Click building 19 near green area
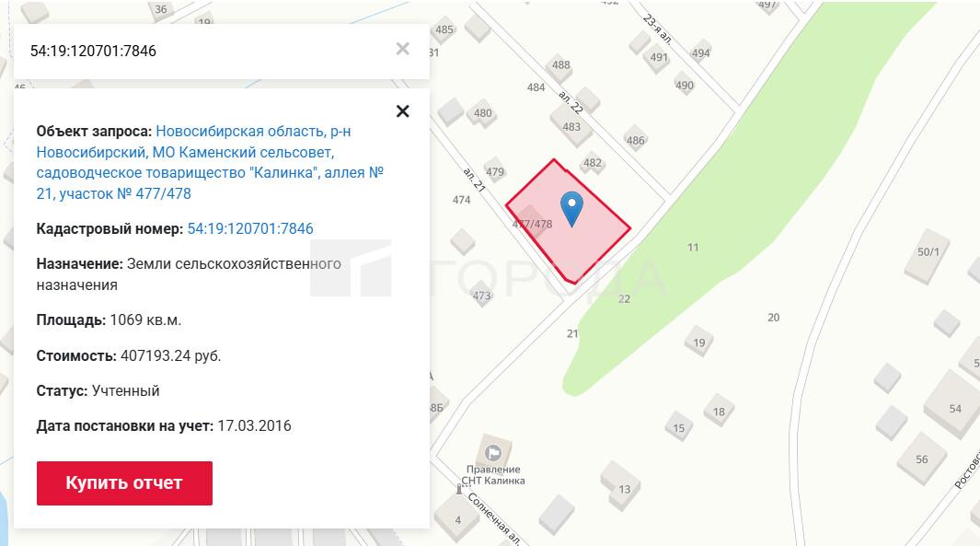This screenshot has width=980, height=546. pos(698,343)
